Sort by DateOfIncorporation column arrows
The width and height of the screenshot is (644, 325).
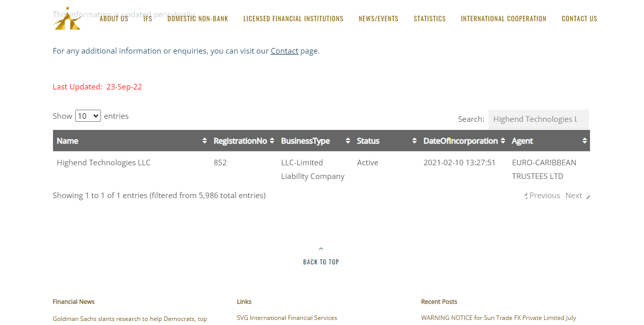tap(503, 141)
